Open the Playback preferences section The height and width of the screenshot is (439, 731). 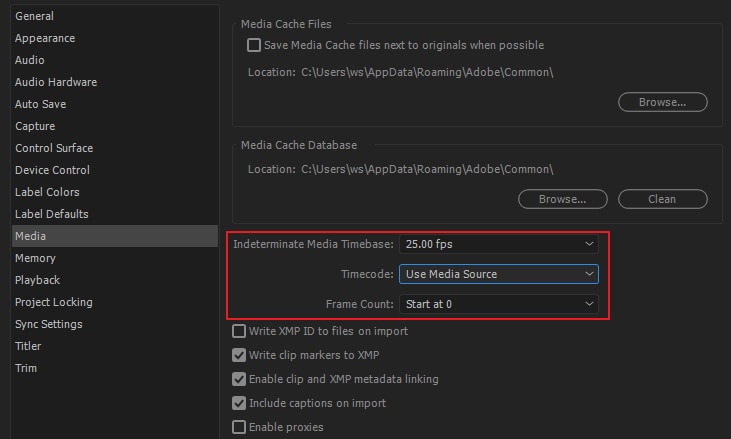click(x=38, y=280)
